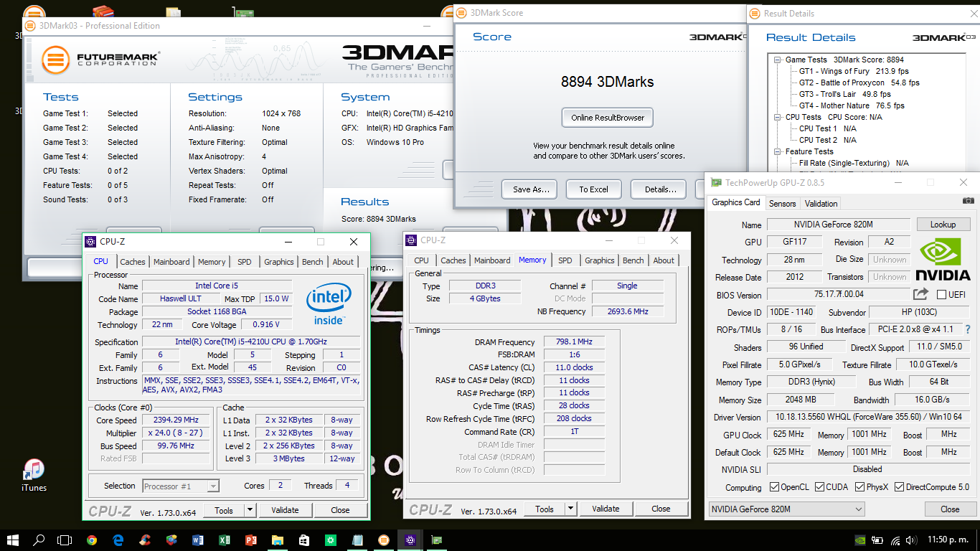980x551 pixels.
Task: Click the NVIDIA logo in GPU-Z
Action: click(943, 258)
